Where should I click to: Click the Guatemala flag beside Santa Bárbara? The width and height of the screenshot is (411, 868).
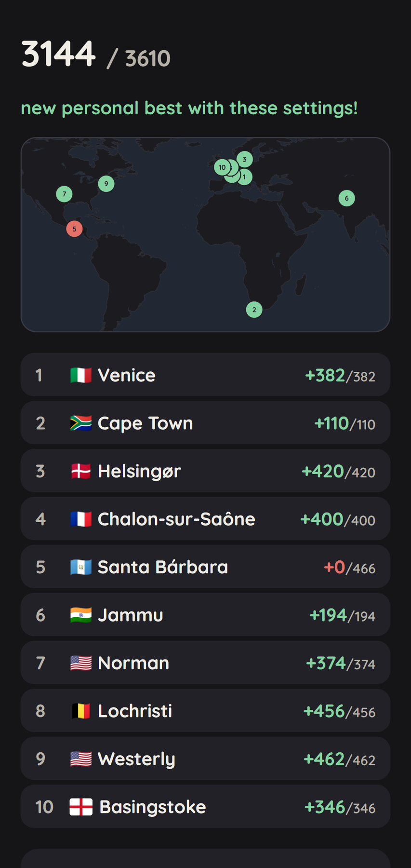pyautogui.click(x=81, y=567)
